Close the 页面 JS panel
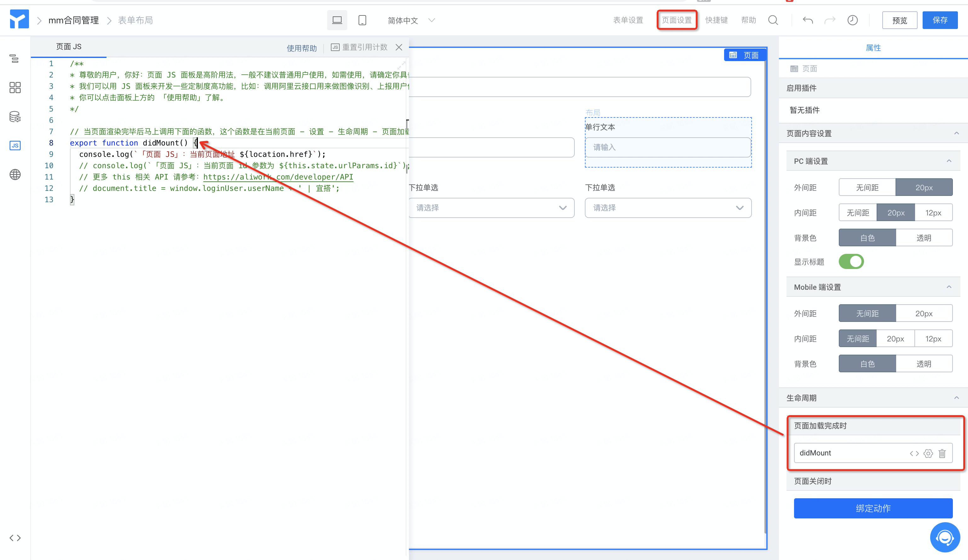This screenshot has width=968, height=560. (x=399, y=47)
